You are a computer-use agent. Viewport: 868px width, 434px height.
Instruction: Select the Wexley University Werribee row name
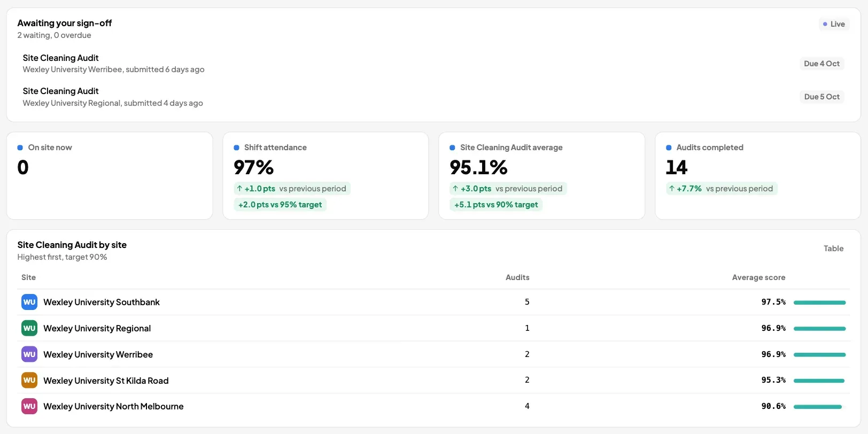click(98, 354)
